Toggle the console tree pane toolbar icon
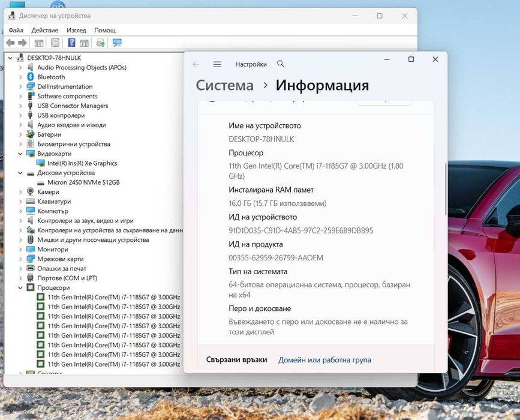The width and height of the screenshot is (520, 420). coord(39,43)
